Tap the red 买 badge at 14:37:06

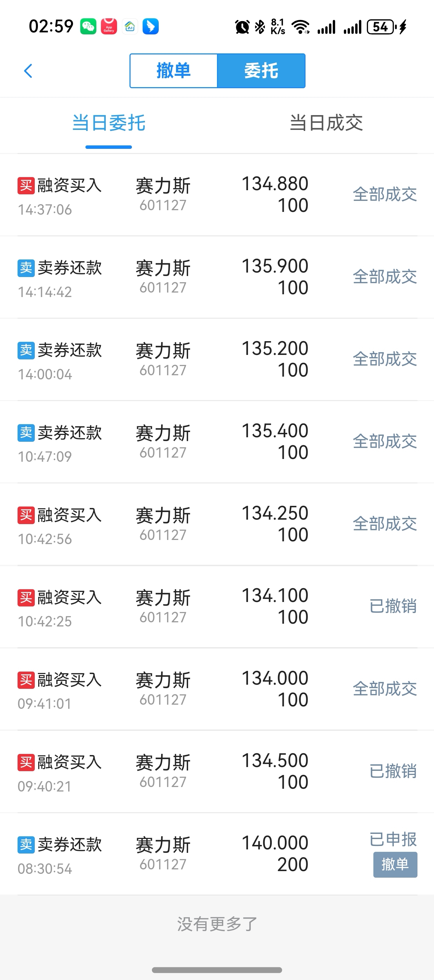click(26, 186)
